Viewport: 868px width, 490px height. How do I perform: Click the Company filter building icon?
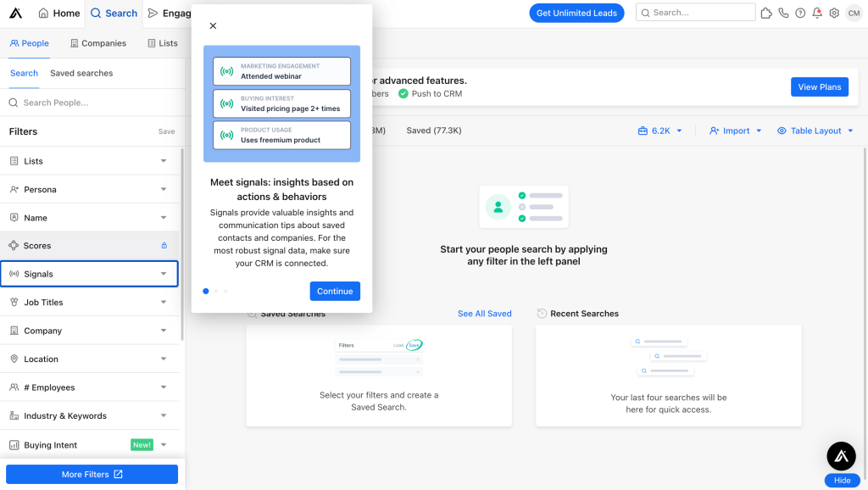tap(14, 331)
